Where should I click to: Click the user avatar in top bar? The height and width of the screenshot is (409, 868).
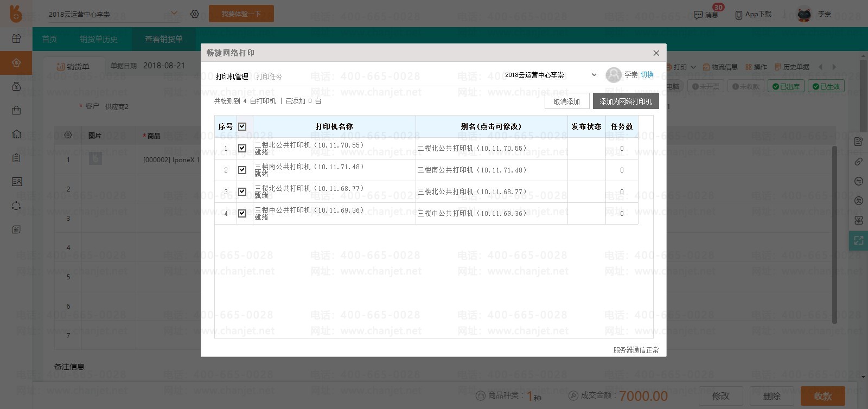click(x=804, y=14)
